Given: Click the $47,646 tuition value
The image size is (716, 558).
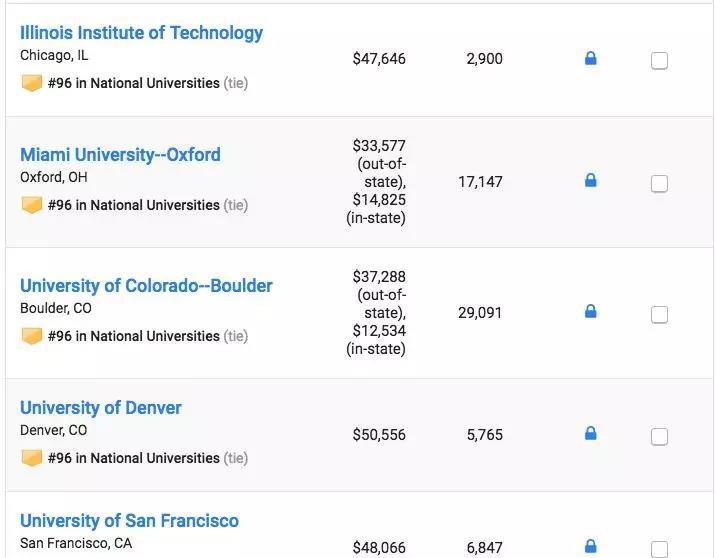Looking at the screenshot, I should (x=379, y=59).
